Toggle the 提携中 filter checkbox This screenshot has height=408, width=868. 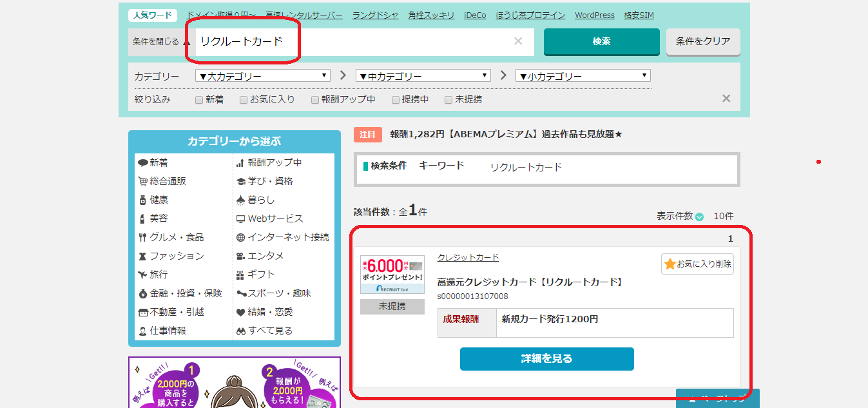396,100
